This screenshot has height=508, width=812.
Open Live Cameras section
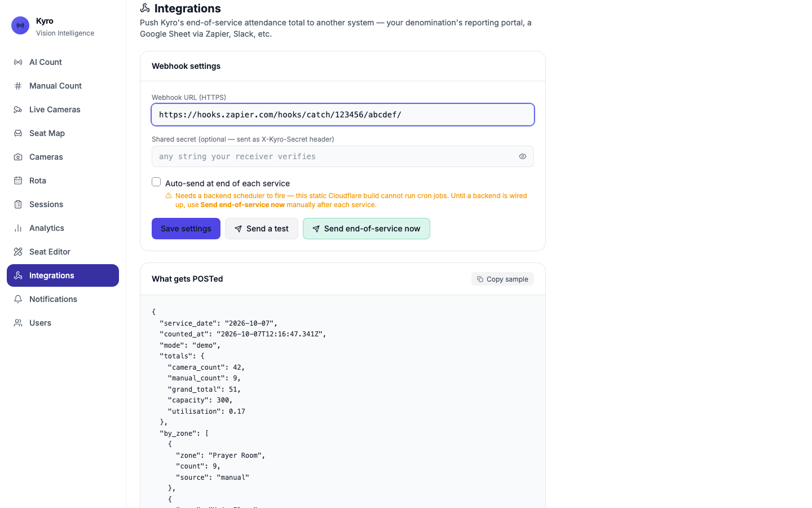tap(63, 110)
